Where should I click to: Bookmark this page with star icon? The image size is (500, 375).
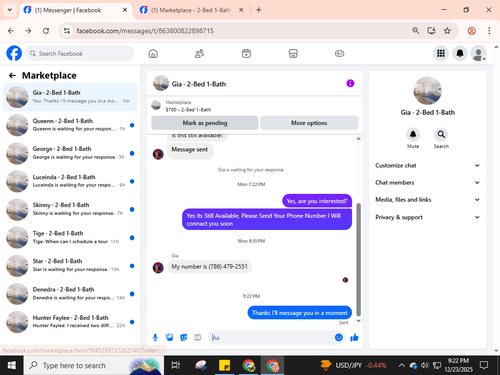tap(447, 31)
